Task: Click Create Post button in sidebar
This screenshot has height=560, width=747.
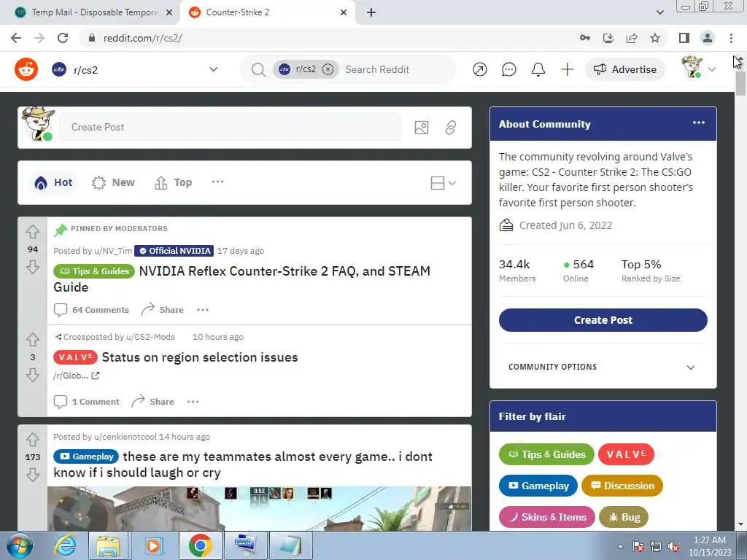Action: [x=603, y=320]
